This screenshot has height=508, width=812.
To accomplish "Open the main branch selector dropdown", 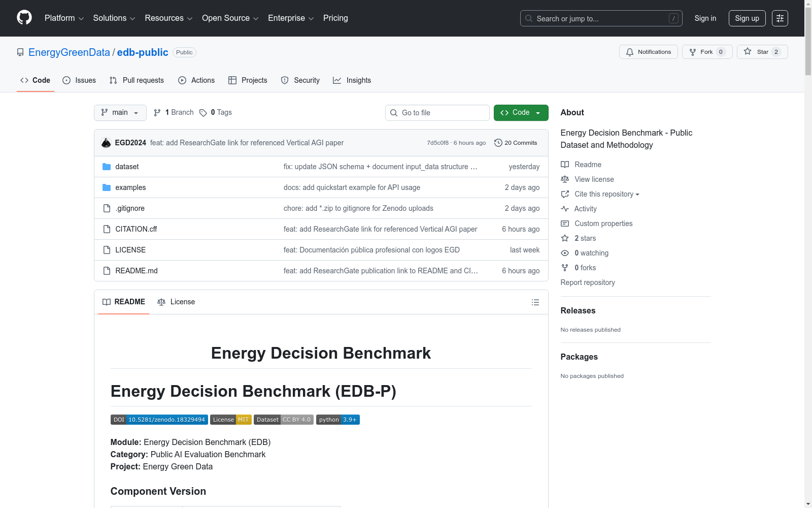I will point(120,113).
